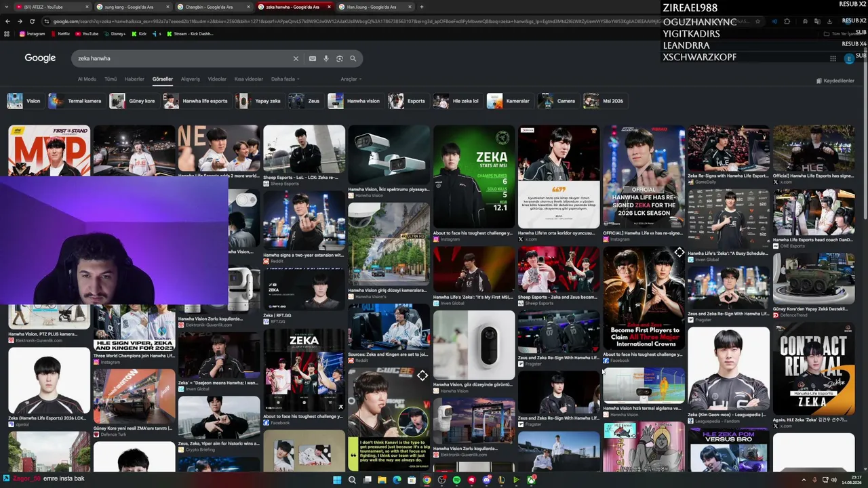Open the Google account avatar
This screenshot has height=488, width=868.
[849, 59]
